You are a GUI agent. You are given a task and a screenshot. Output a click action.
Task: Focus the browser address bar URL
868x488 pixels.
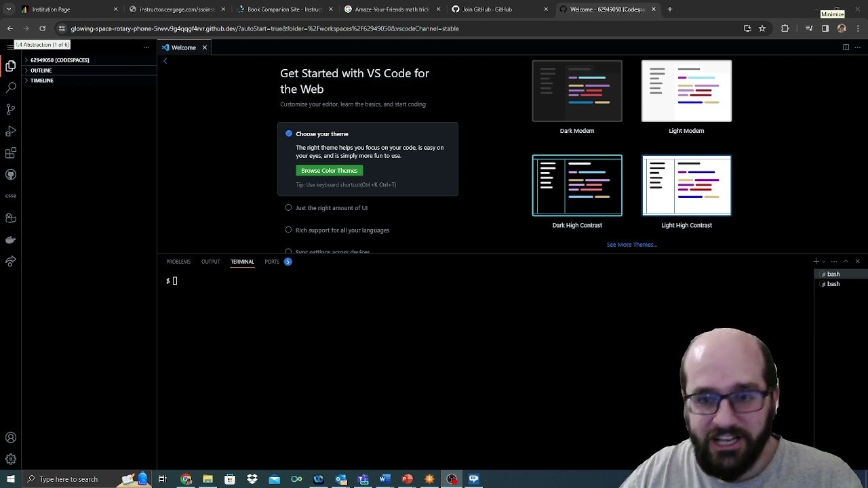[x=264, y=28]
